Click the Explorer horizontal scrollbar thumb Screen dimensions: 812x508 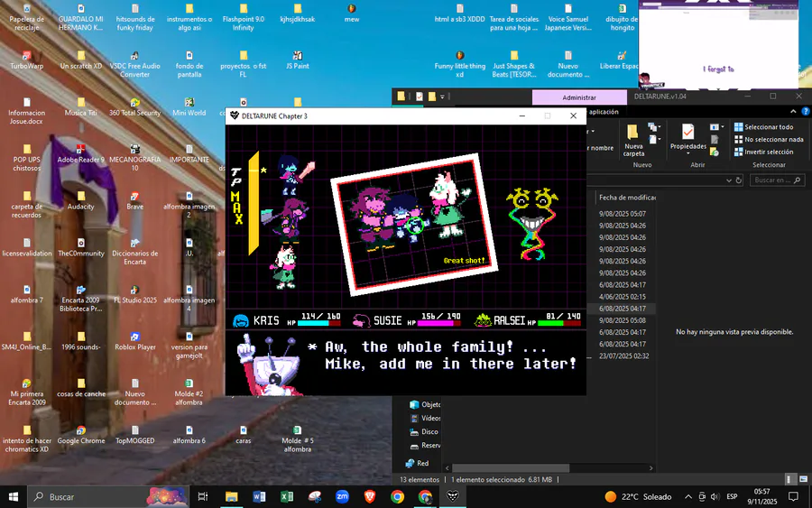(511, 467)
